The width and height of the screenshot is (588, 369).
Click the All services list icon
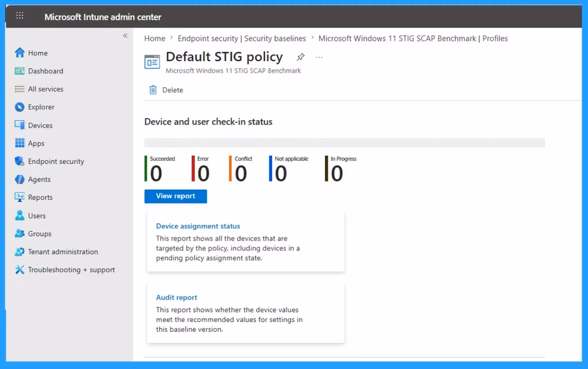point(20,89)
